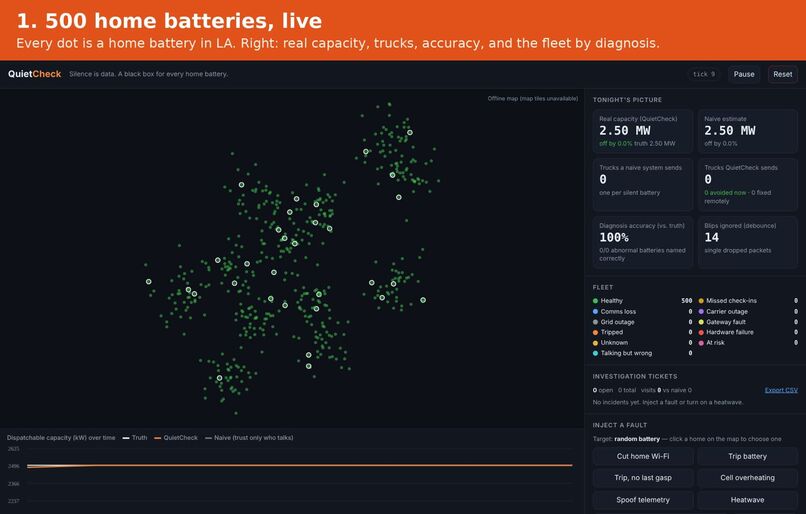806x514 pixels.
Task: Click the FLEET section heading
Action: (602, 287)
